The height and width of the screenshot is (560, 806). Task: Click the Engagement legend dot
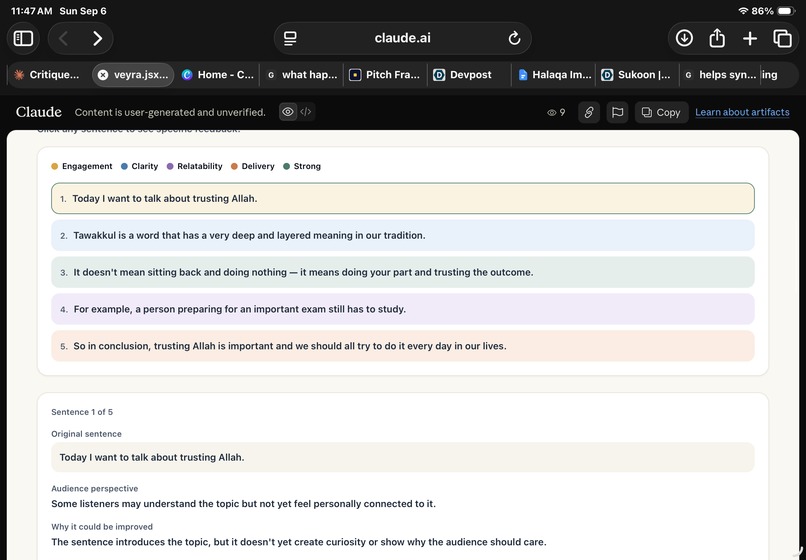point(54,166)
